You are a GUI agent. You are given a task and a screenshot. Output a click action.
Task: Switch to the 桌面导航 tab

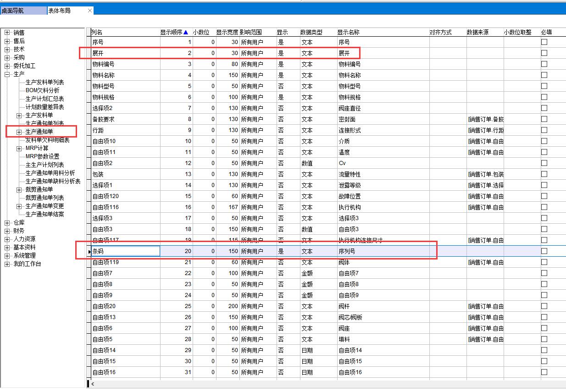pos(13,11)
